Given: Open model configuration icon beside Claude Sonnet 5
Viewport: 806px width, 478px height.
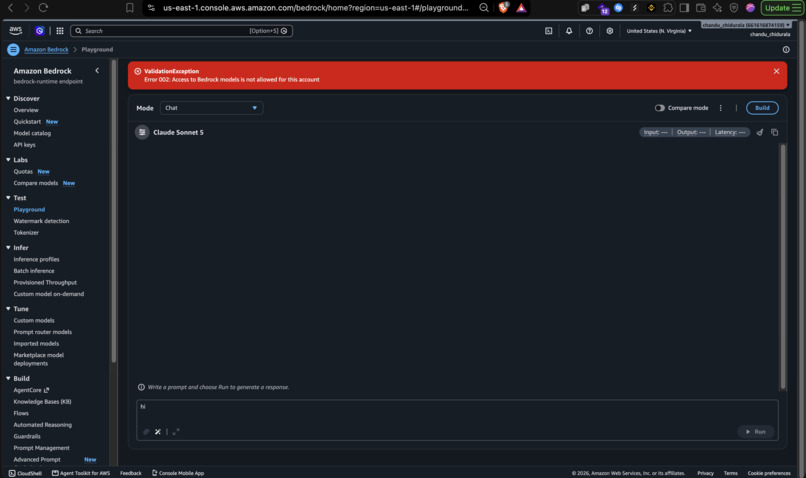Looking at the screenshot, I should [x=142, y=132].
